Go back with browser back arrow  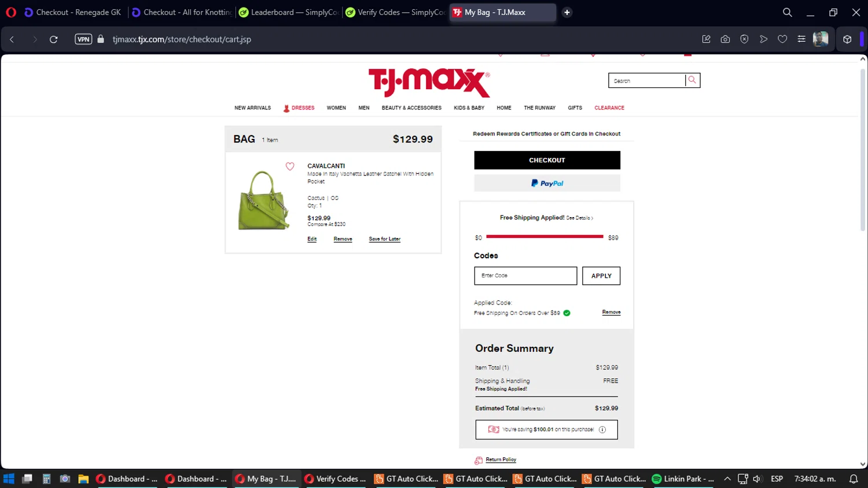point(12,39)
